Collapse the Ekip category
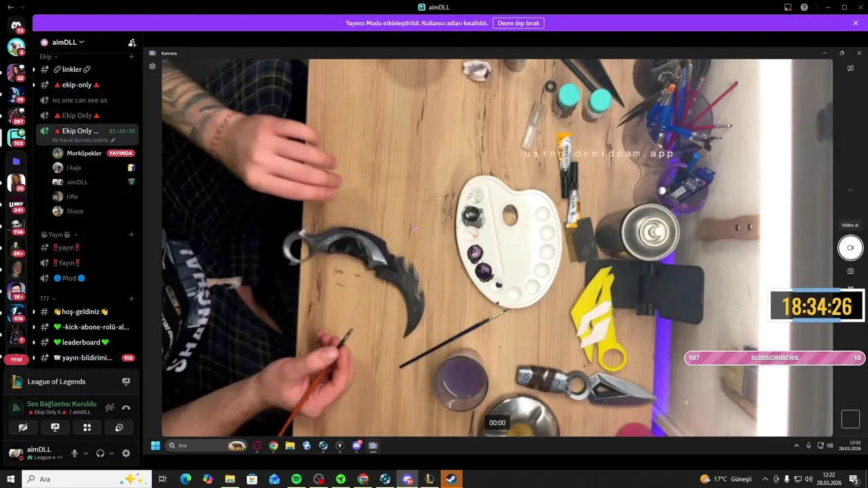Viewport: 868px width, 488px height. [x=48, y=57]
